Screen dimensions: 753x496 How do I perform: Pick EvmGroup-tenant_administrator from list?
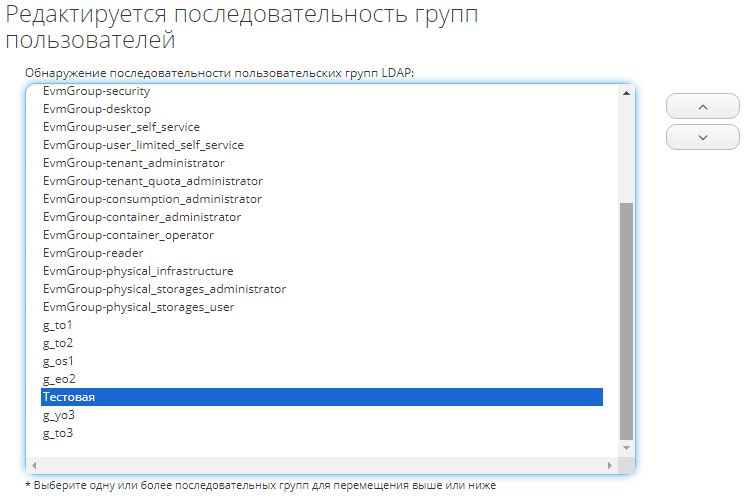(x=133, y=163)
